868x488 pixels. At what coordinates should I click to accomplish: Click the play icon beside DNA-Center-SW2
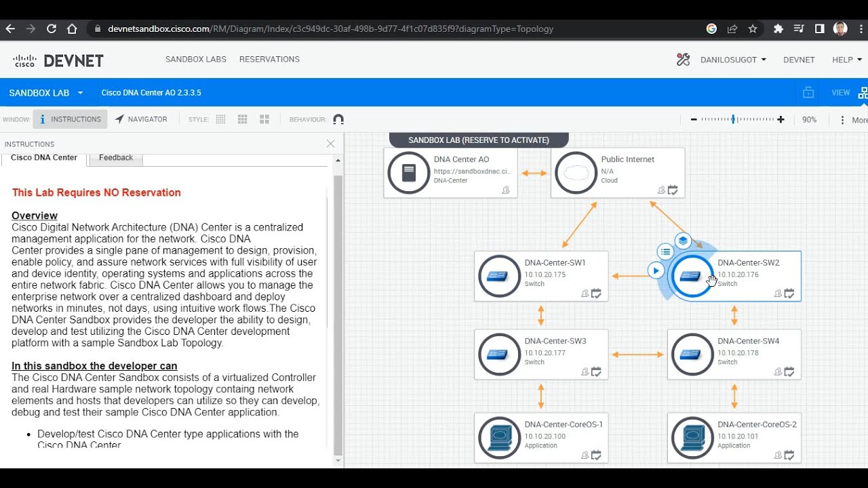[655, 271]
